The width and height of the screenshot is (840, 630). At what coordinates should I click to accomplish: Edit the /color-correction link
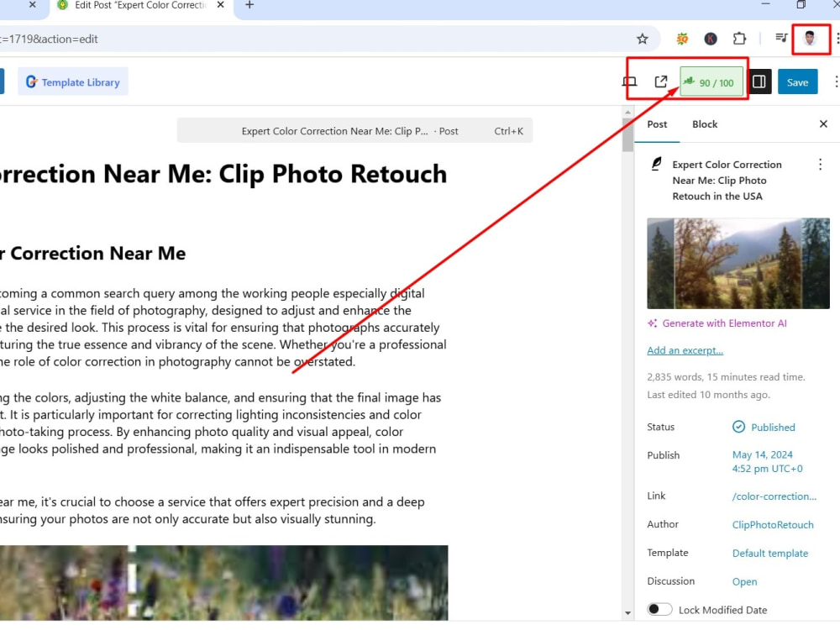pyautogui.click(x=774, y=496)
